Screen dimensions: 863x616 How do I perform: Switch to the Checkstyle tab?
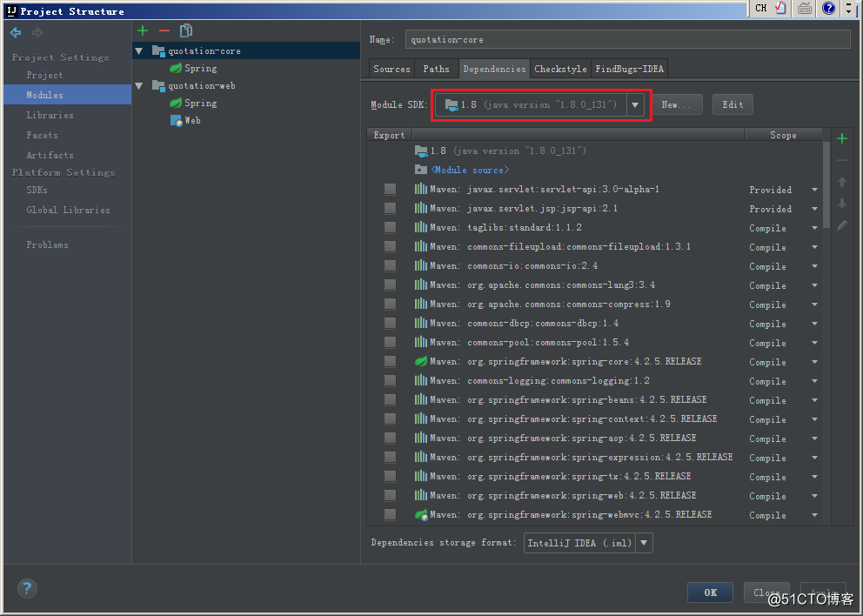[560, 69]
